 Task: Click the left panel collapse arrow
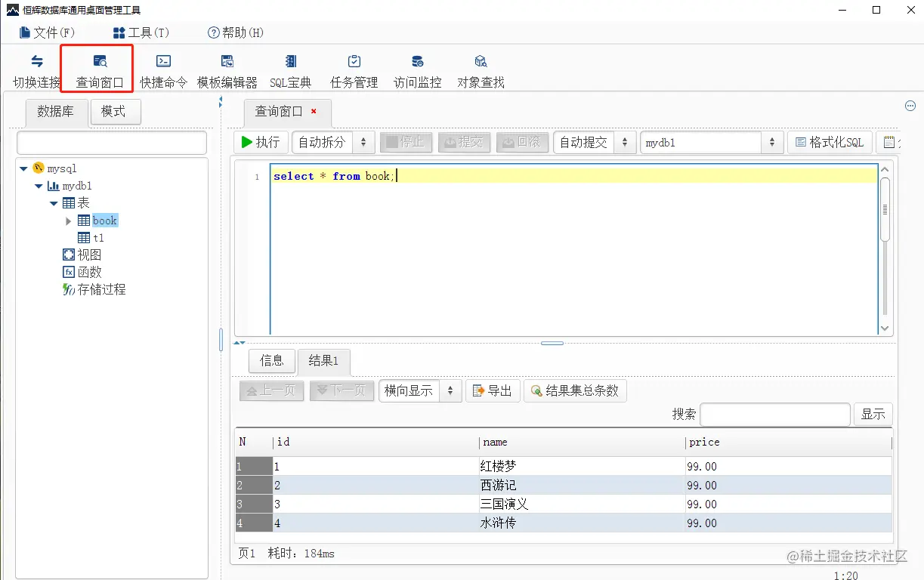coord(221,101)
